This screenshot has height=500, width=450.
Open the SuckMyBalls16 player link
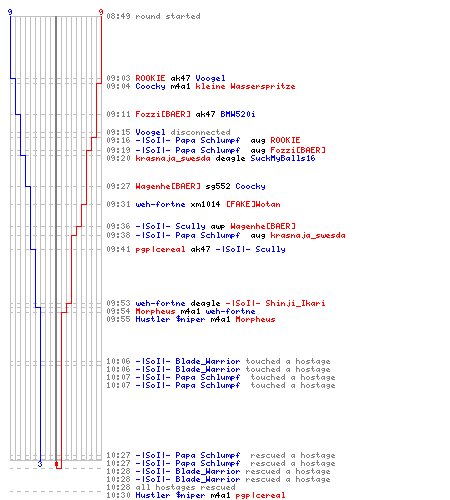[x=283, y=158]
